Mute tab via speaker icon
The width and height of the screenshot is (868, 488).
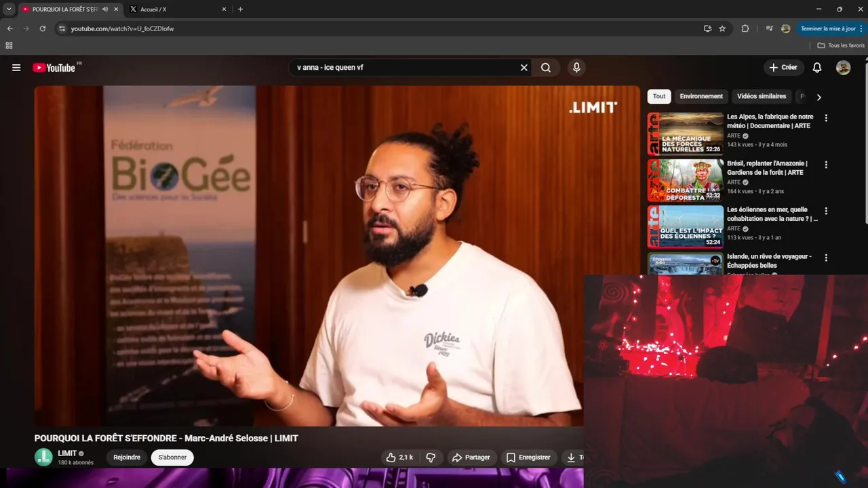pos(105,9)
